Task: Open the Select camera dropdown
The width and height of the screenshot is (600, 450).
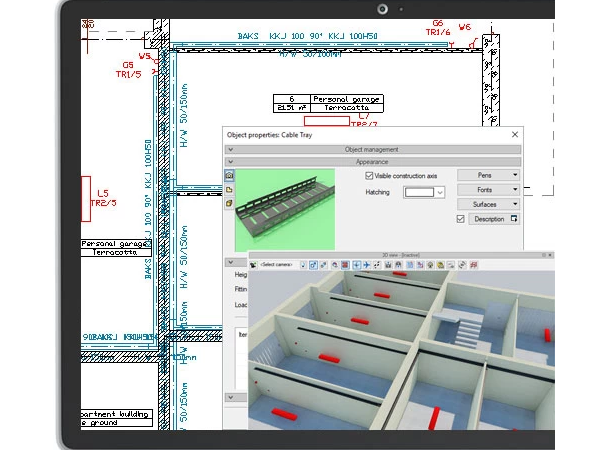Action: tap(276, 265)
